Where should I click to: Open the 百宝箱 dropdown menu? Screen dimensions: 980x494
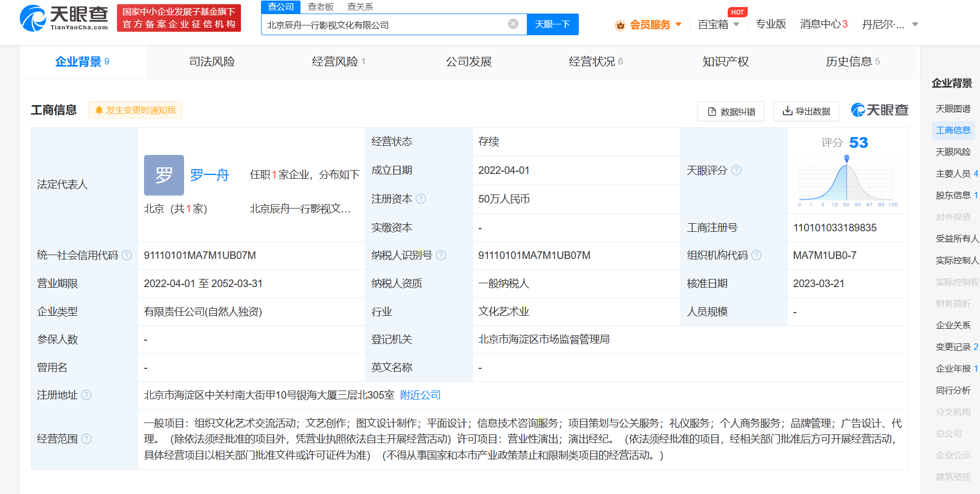pyautogui.click(x=717, y=24)
